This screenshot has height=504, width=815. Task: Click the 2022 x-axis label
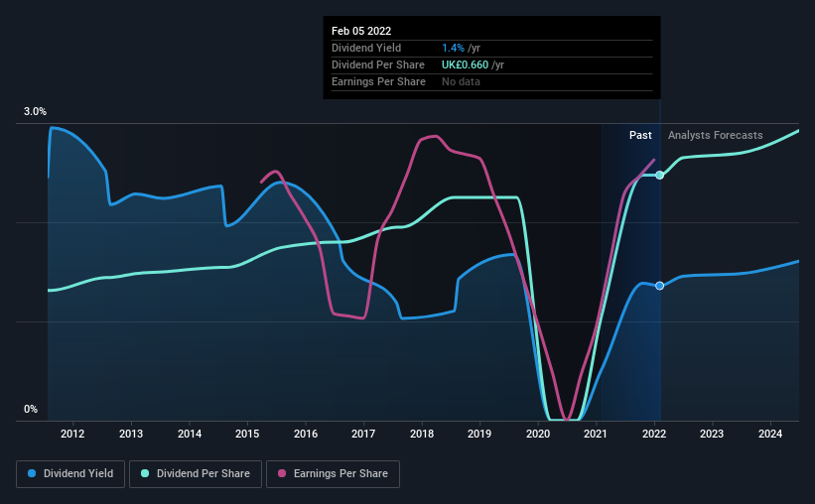click(654, 434)
